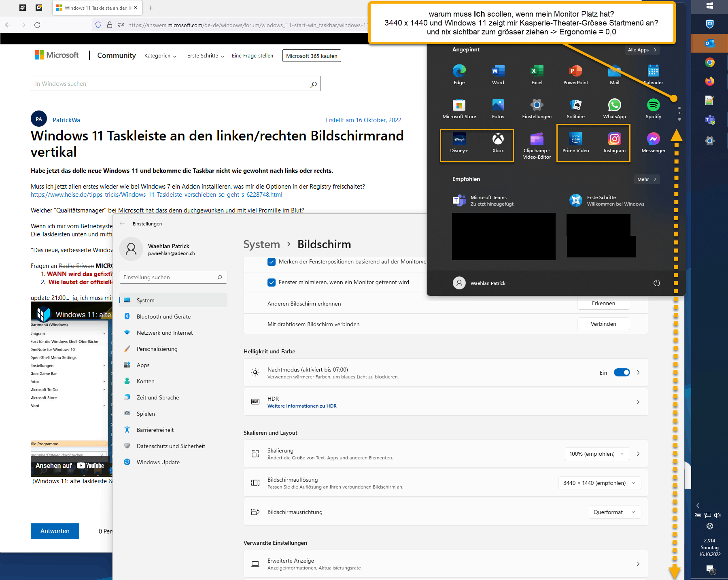The image size is (728, 580).
Task: Open the Skalierung 100% dropdown
Action: [x=597, y=454]
